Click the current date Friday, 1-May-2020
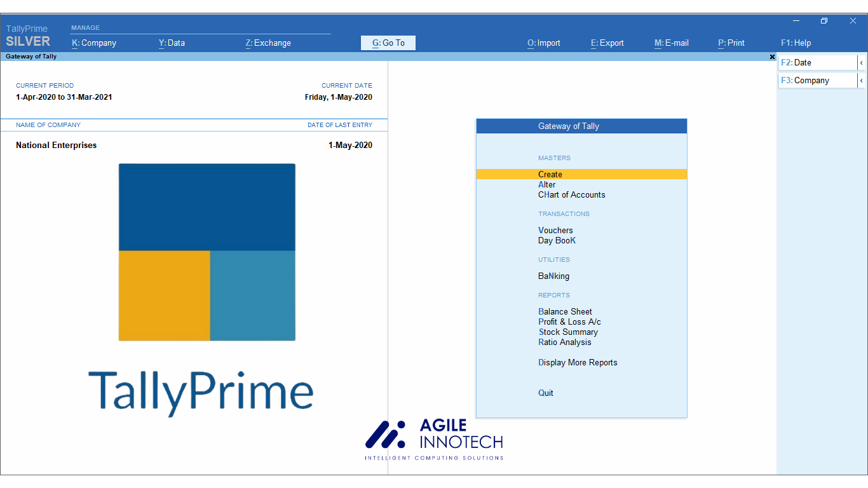 point(339,97)
